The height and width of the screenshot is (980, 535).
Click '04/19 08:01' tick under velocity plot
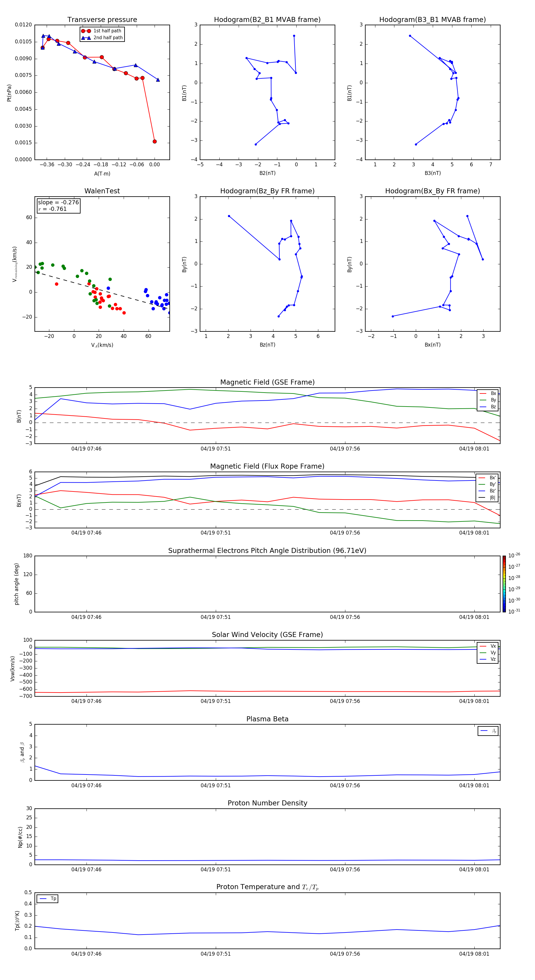[474, 701]
